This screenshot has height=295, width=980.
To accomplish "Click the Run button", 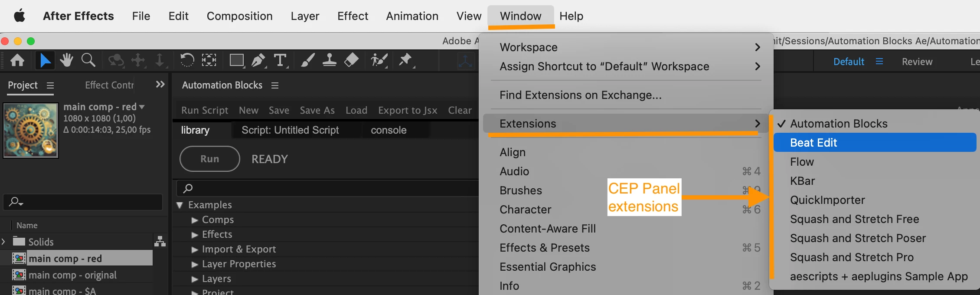I will [210, 159].
